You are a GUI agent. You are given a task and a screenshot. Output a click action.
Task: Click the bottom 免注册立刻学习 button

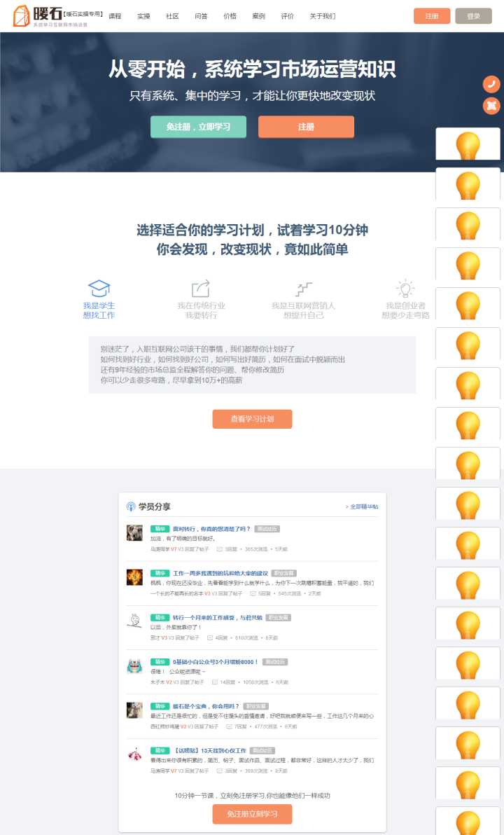(x=252, y=814)
